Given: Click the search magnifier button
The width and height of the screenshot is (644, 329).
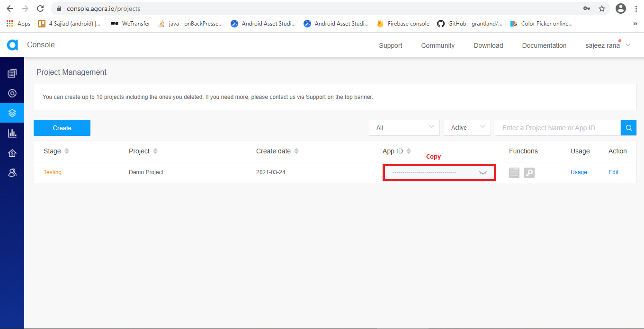Looking at the screenshot, I should tap(628, 128).
